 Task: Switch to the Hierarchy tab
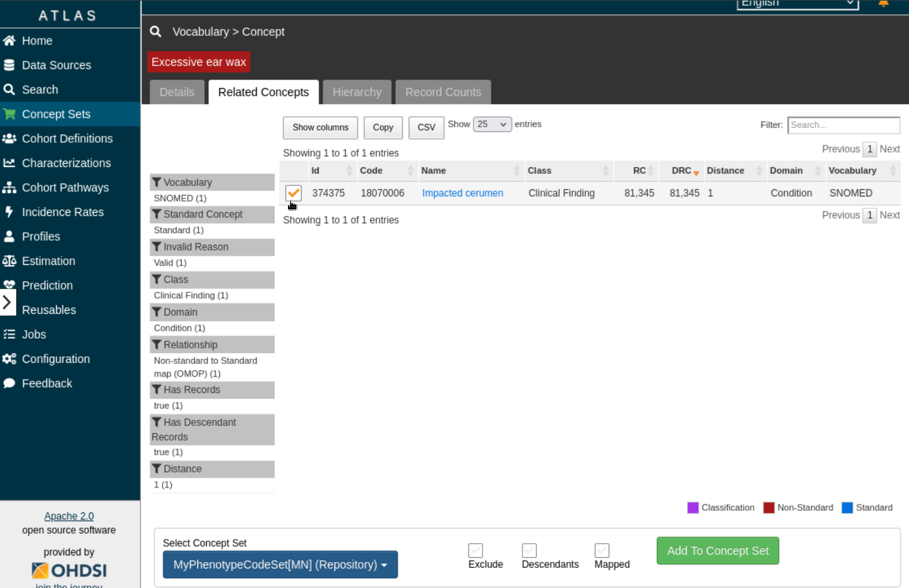(x=357, y=92)
